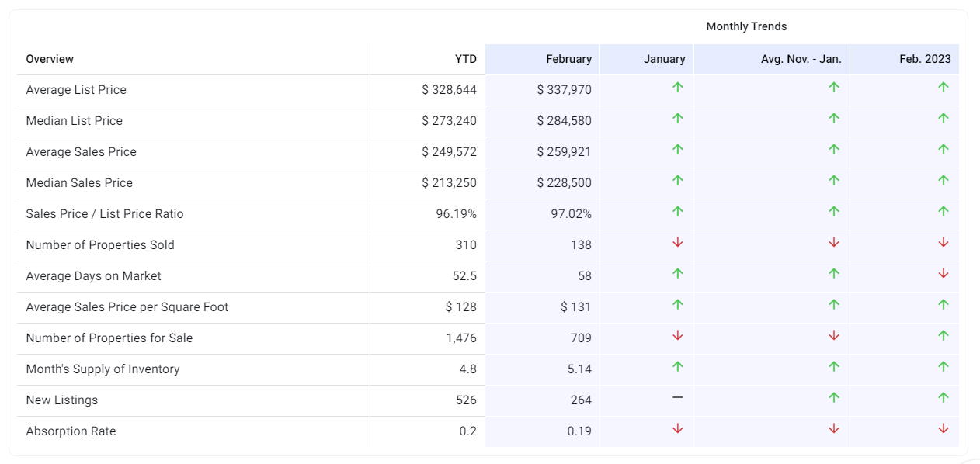
Task: Click the January dash icon for New Listings
Action: 677,397
